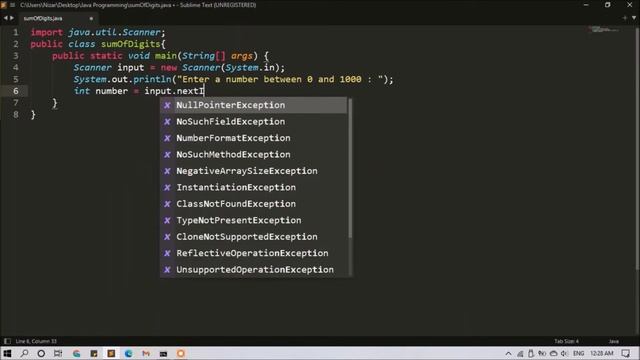Click the snippet icon beside InstantiationException
640x360 pixels.
167,187
